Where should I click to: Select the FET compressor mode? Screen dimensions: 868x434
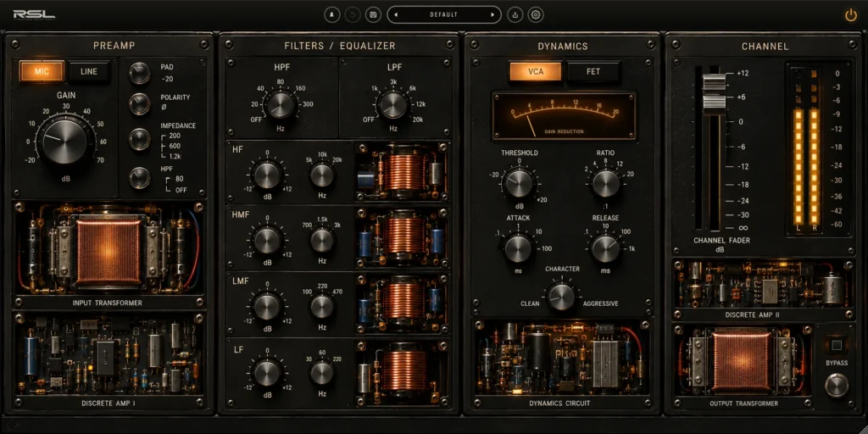593,71
